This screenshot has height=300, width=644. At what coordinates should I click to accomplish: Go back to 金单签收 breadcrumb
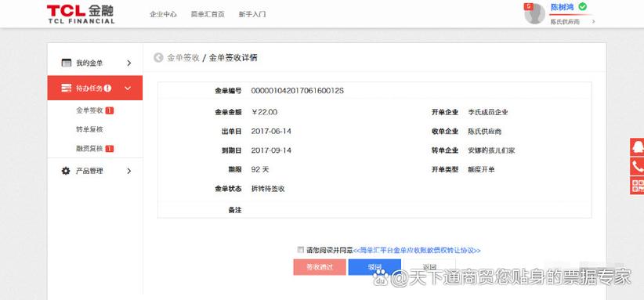(183, 57)
